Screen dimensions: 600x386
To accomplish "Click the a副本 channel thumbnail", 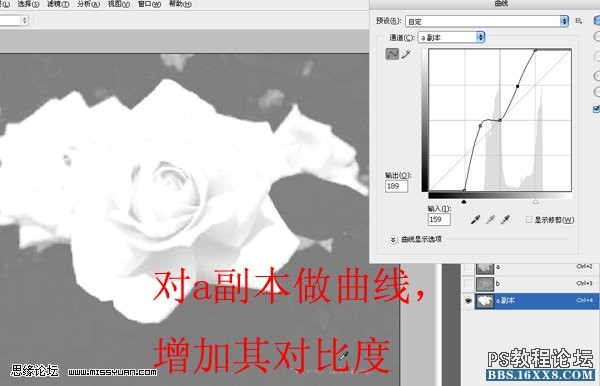I will (484, 301).
